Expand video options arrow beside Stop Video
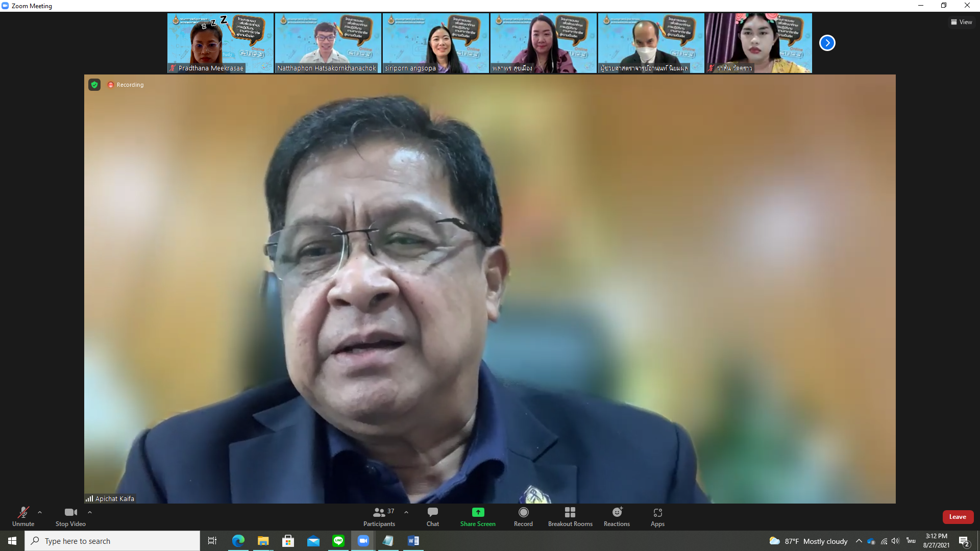The image size is (980, 551). coord(90,512)
